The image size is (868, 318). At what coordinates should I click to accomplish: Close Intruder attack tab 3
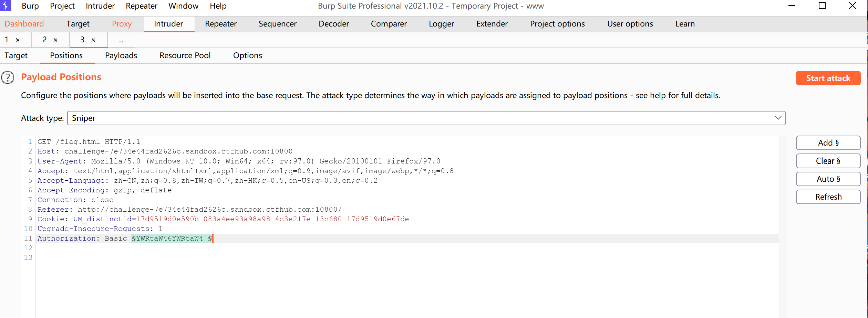94,40
